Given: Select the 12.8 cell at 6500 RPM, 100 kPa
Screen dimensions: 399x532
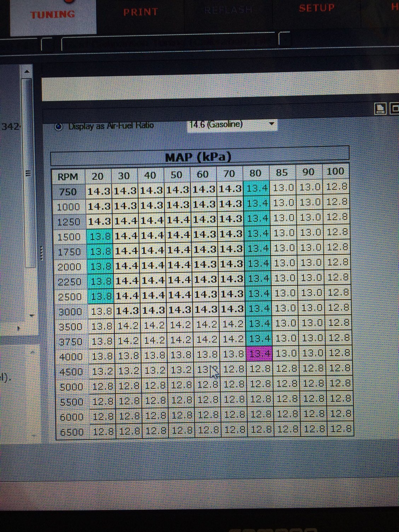Looking at the screenshot, I should point(341,429).
